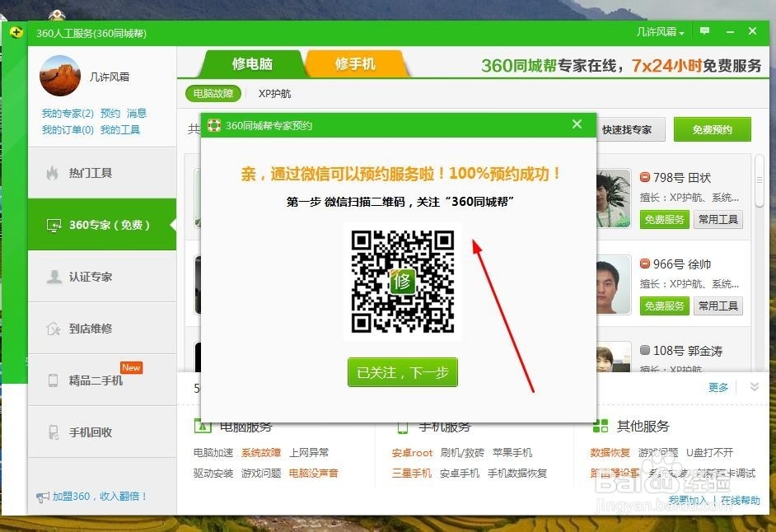Click 刷机/救砖 service link
Viewport: 776px width, 532px height.
pos(462,453)
